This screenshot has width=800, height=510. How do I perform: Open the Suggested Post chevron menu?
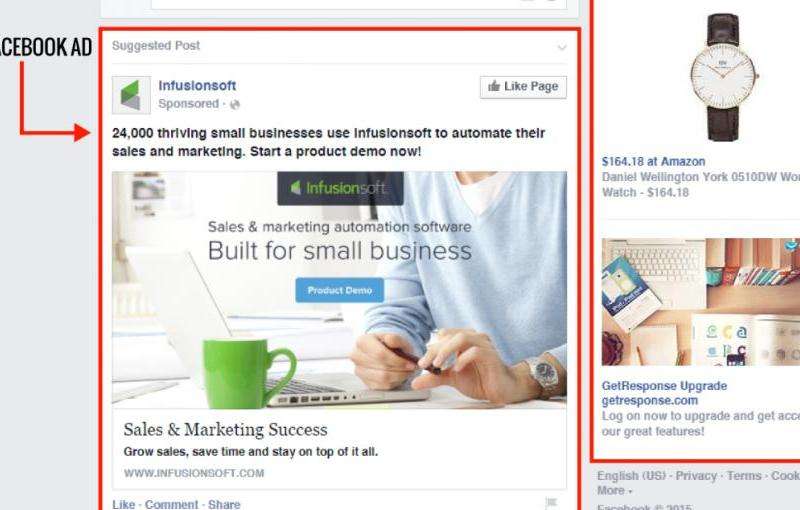[x=562, y=47]
